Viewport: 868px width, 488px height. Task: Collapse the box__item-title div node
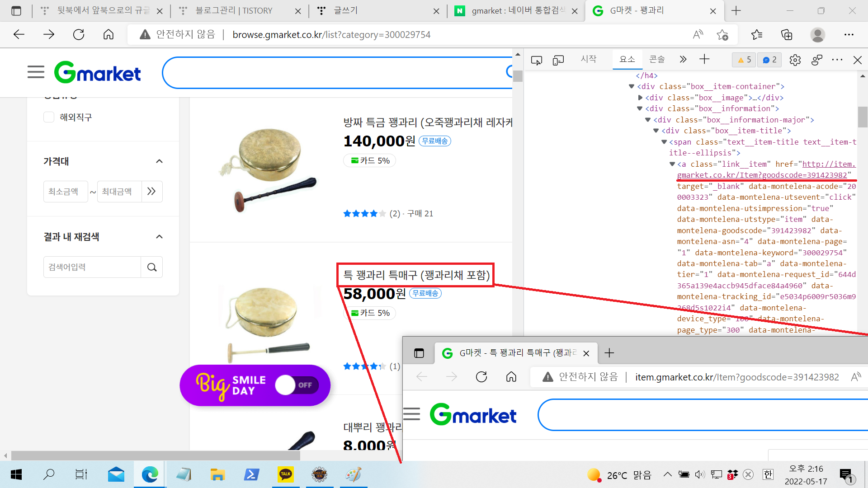pyautogui.click(x=656, y=131)
